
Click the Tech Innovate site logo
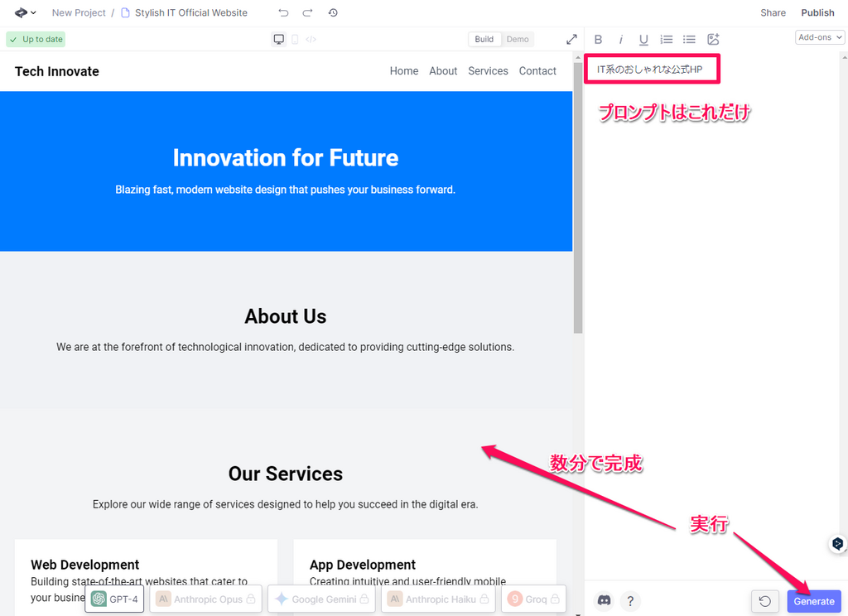coord(57,71)
